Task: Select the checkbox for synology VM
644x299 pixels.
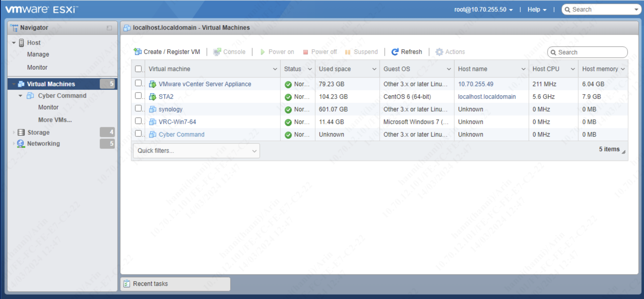Action: coord(138,108)
